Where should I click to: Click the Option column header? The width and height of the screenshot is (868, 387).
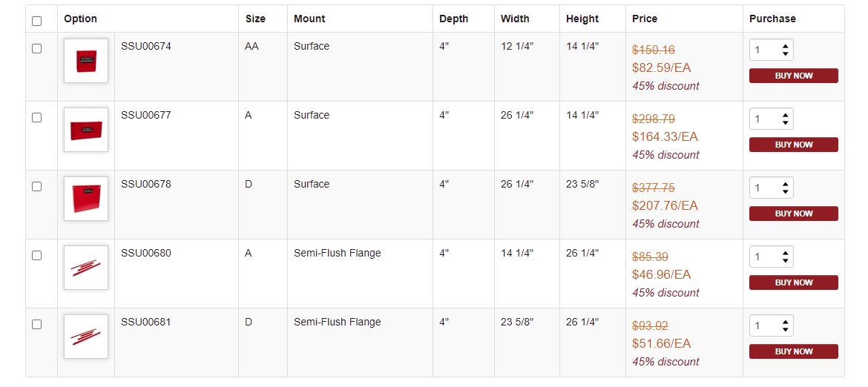[80, 19]
